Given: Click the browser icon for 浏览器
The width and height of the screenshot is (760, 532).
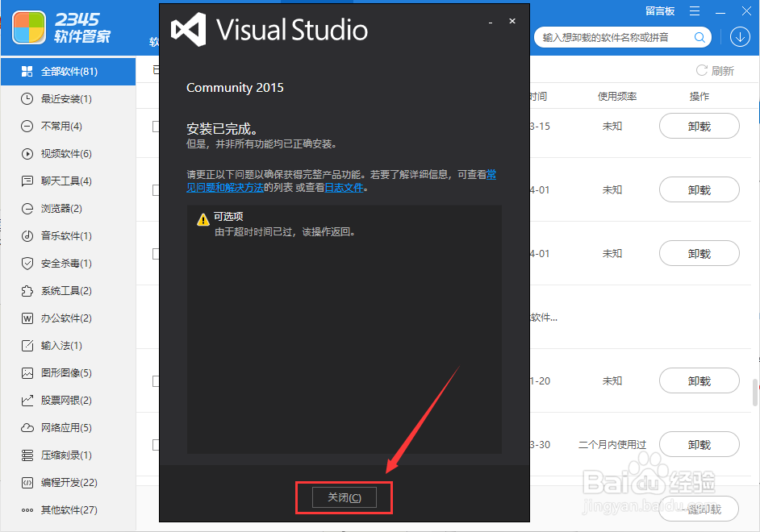Looking at the screenshot, I should (x=27, y=209).
